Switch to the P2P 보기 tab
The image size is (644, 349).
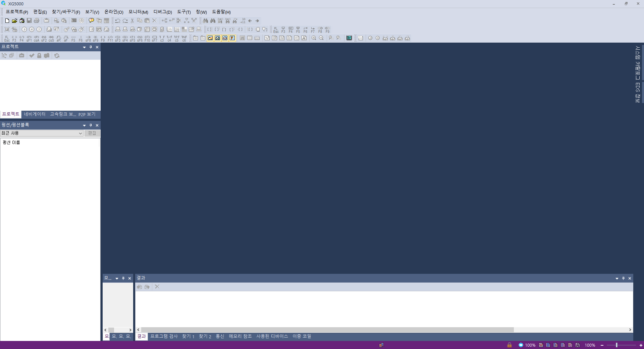[87, 114]
